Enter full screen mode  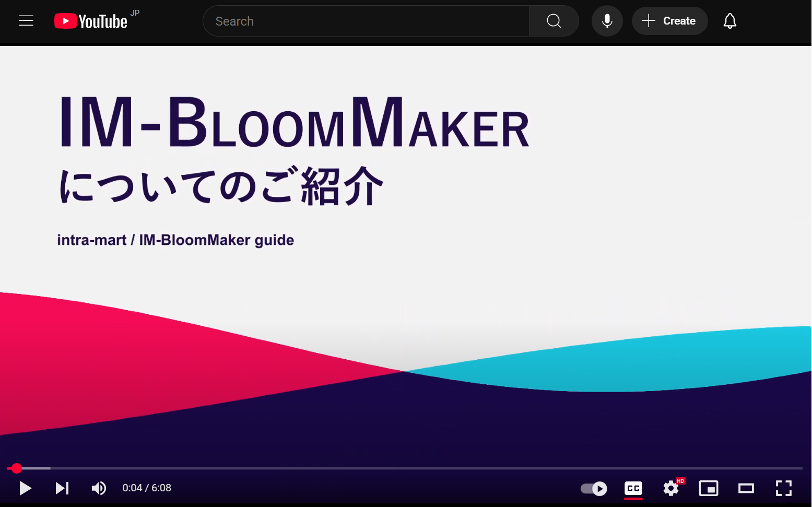(x=784, y=489)
